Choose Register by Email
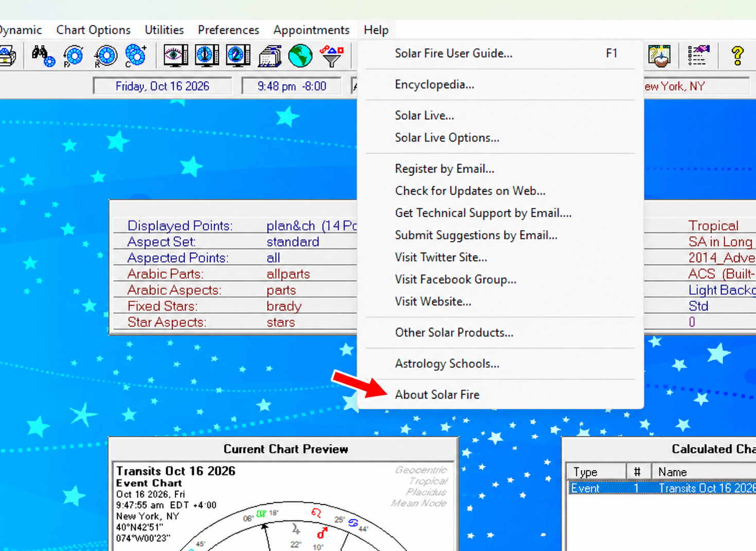 (x=500, y=169)
